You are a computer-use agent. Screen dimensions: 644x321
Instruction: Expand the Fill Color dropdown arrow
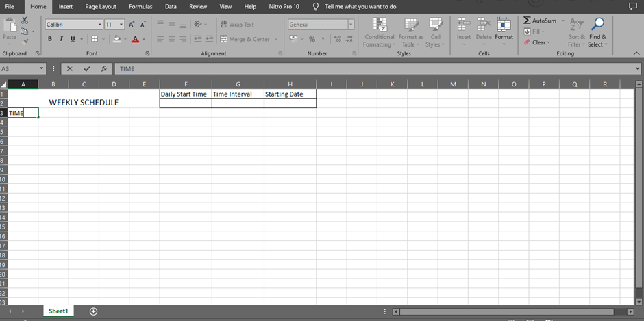point(125,39)
